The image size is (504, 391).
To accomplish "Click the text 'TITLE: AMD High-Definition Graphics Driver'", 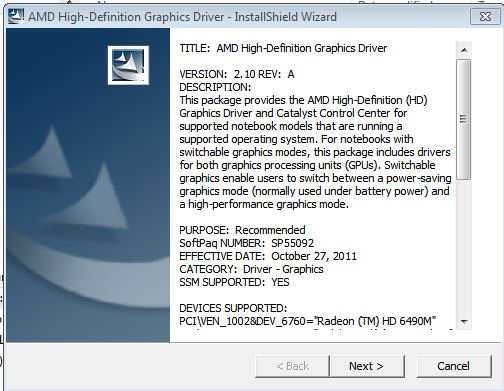I will point(283,48).
